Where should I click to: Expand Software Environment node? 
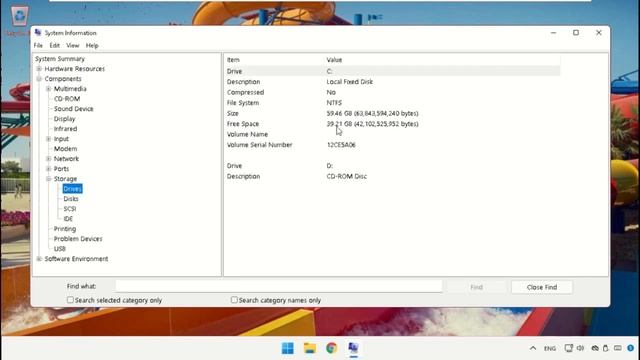pyautogui.click(x=39, y=259)
